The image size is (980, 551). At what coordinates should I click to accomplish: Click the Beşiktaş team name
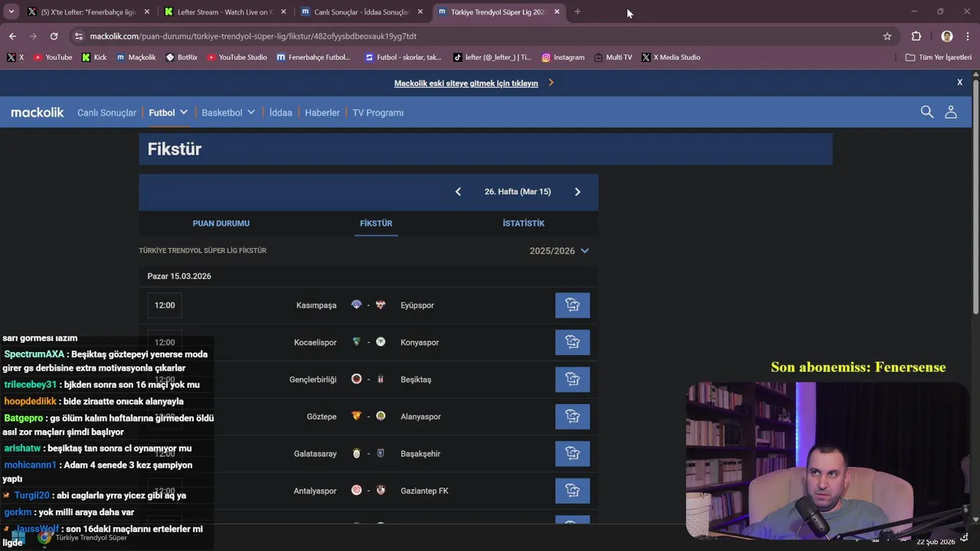tap(416, 380)
